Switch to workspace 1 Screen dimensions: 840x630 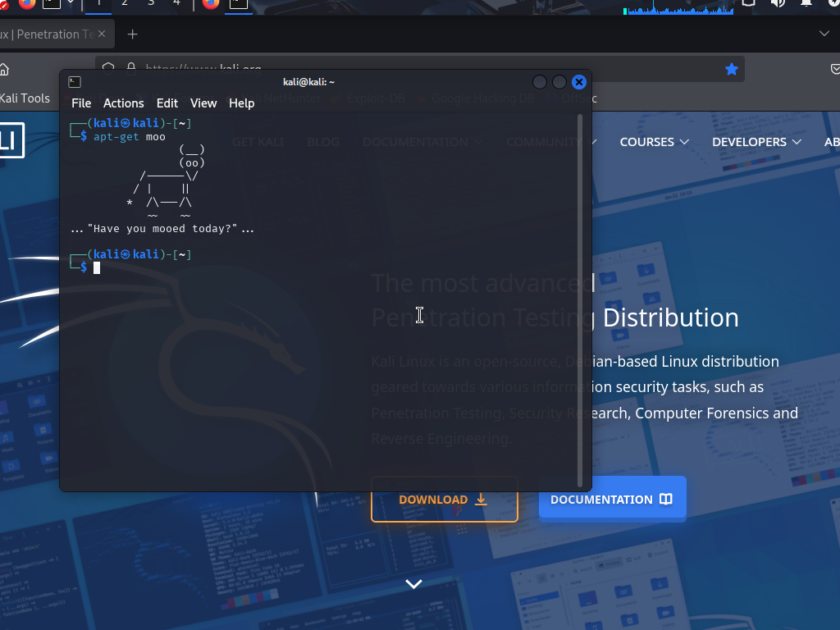pyautogui.click(x=98, y=4)
